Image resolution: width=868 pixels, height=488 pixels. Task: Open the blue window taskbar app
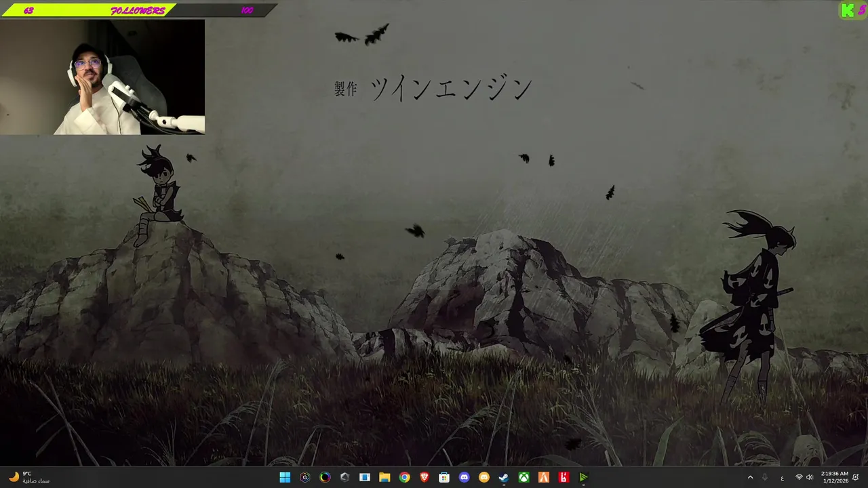click(x=365, y=477)
